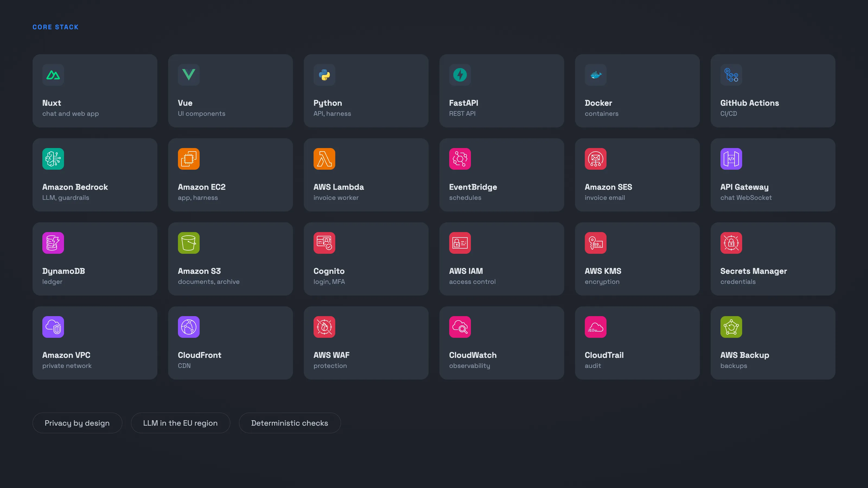
Task: Click the Nuxt logo icon
Action: click(x=53, y=75)
